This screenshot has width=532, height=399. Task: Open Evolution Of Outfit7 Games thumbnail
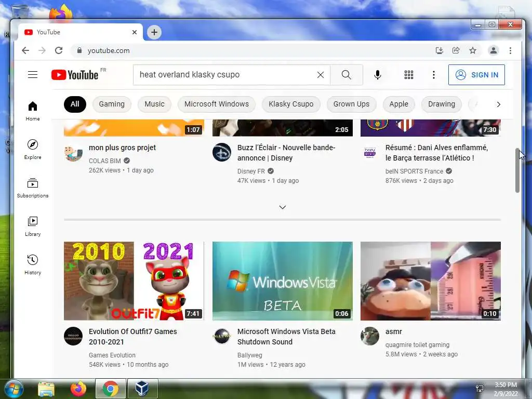pyautogui.click(x=134, y=281)
